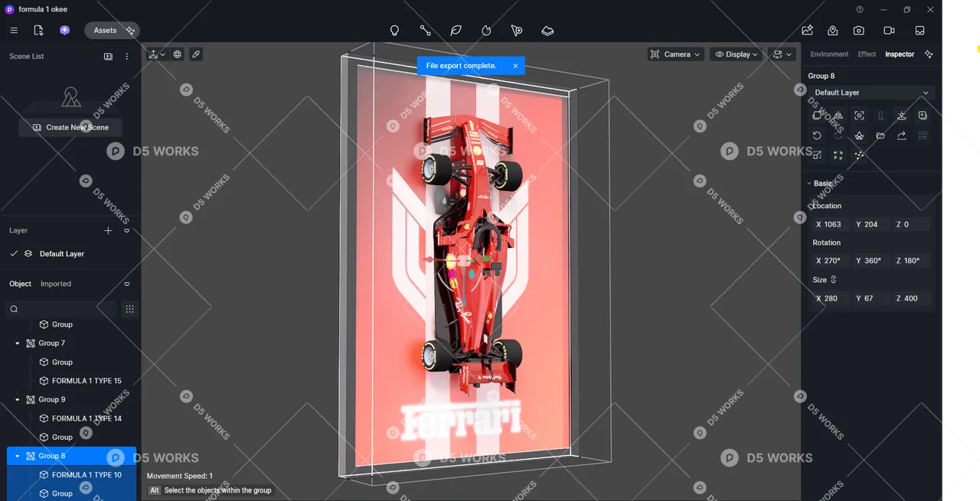Viewport: 980px width, 501px height.
Task: Edit the Rotation X value 270°
Action: point(830,261)
